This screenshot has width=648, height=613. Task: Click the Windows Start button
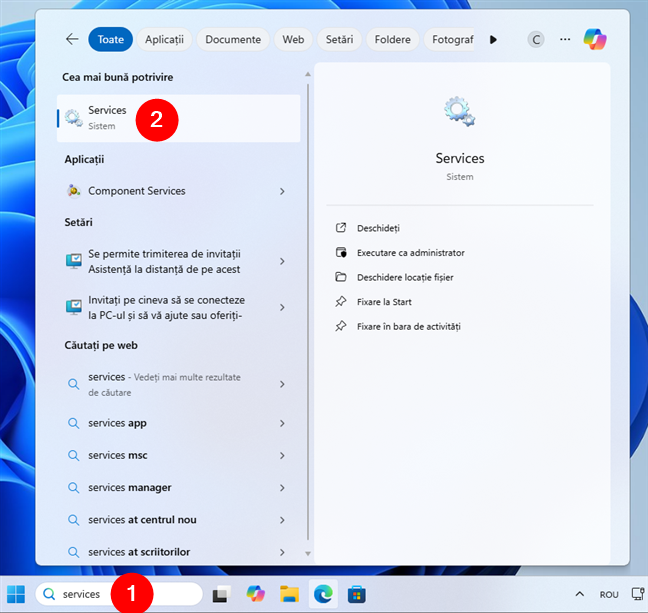point(17,594)
